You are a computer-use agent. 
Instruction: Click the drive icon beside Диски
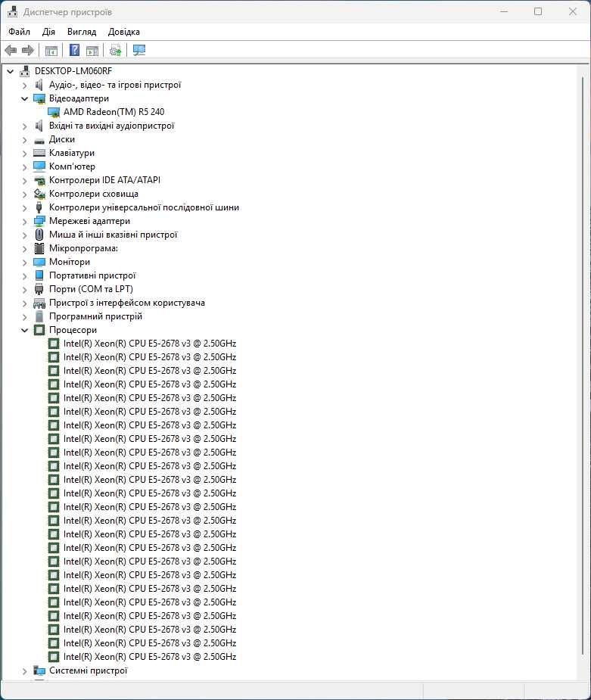39,140
